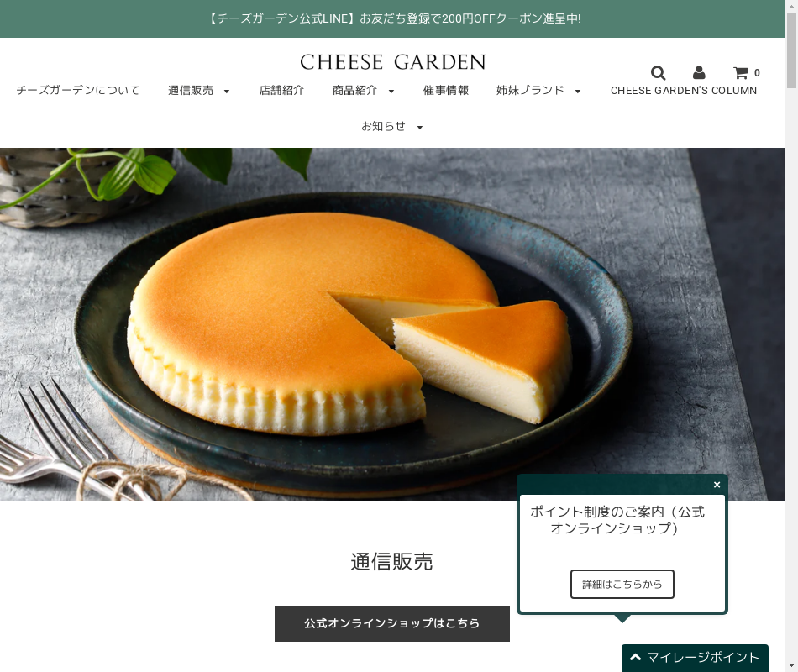The image size is (798, 672).
Task: Click the vertical scrollbar thumb
Action: tap(791, 50)
